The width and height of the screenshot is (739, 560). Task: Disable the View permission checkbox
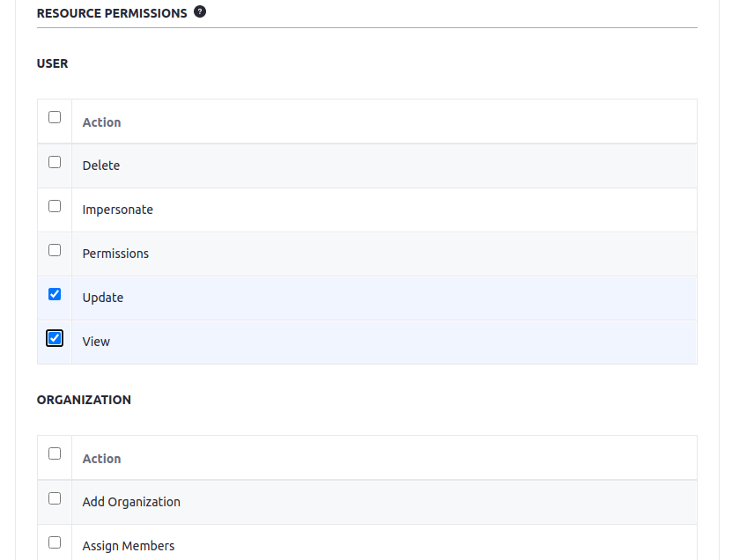click(55, 338)
